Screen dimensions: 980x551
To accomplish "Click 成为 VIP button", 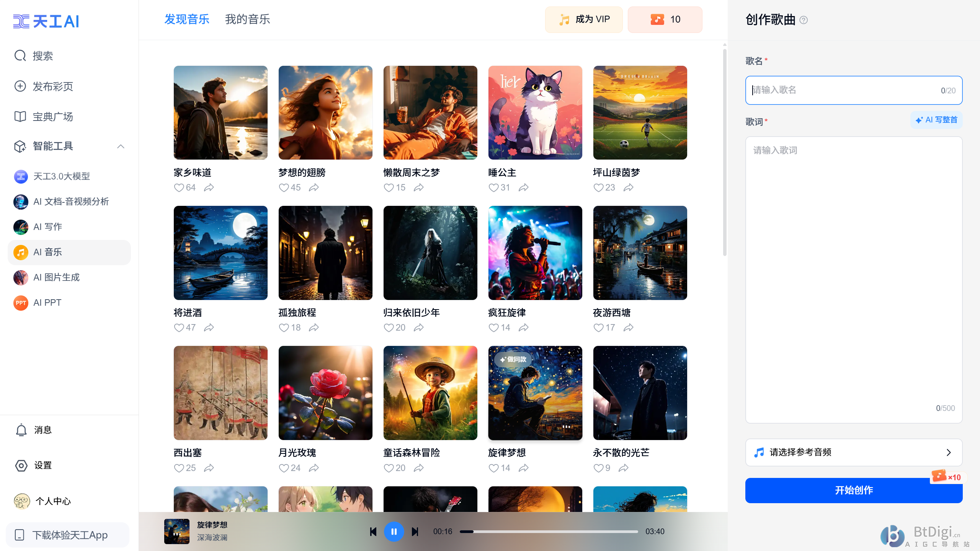I will point(584,20).
